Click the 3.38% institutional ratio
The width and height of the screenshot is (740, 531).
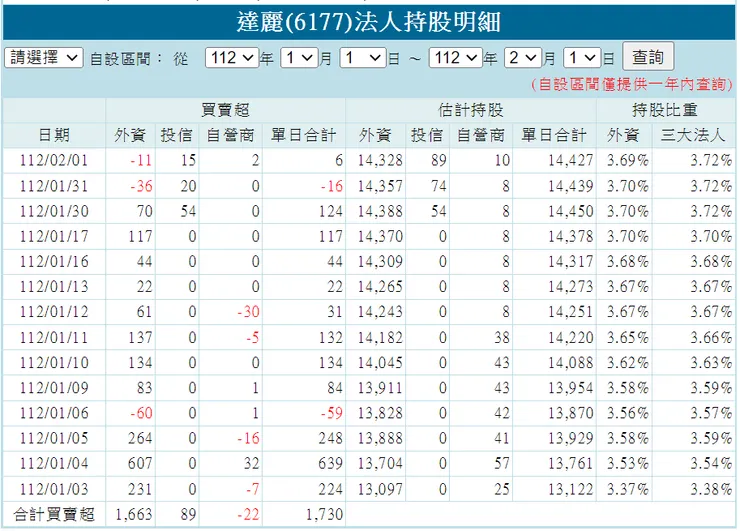(x=711, y=489)
